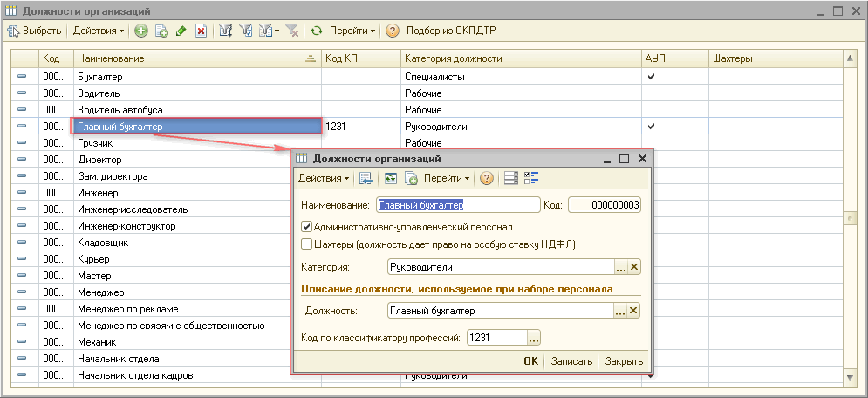Click the find-in-list icon in the dialog toolbar
The width and height of the screenshot is (868, 398).
coord(366,178)
